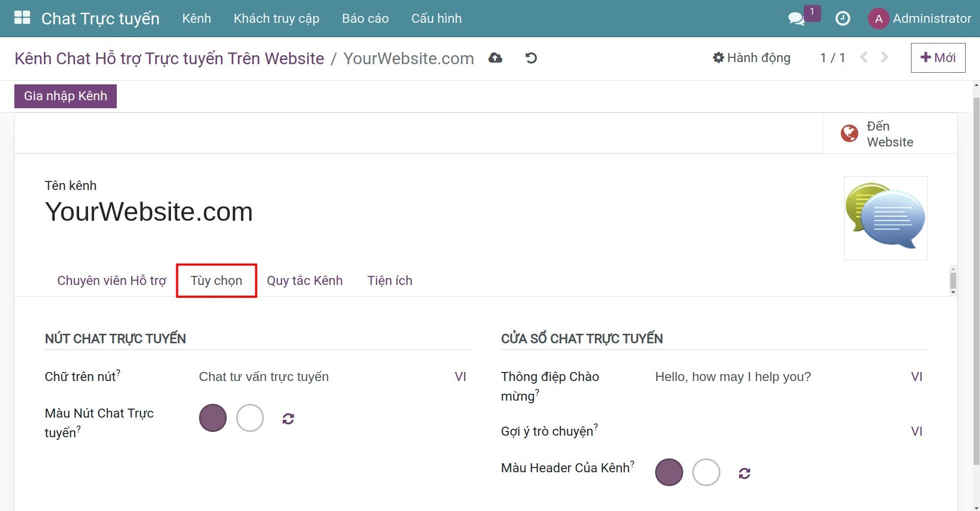Open the apps grid home menu
980x511 pixels.
(x=22, y=18)
